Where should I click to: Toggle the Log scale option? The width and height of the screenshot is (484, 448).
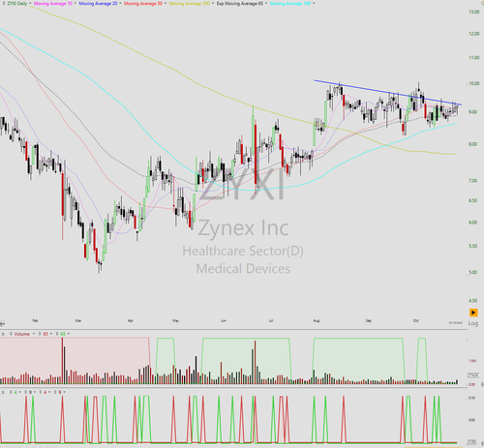click(473, 323)
